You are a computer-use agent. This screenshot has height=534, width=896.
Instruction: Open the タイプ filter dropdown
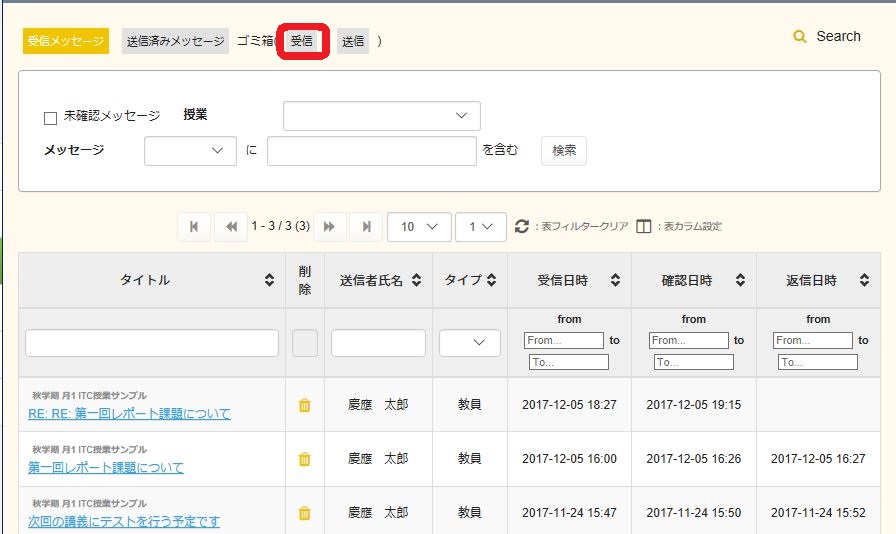coord(470,343)
